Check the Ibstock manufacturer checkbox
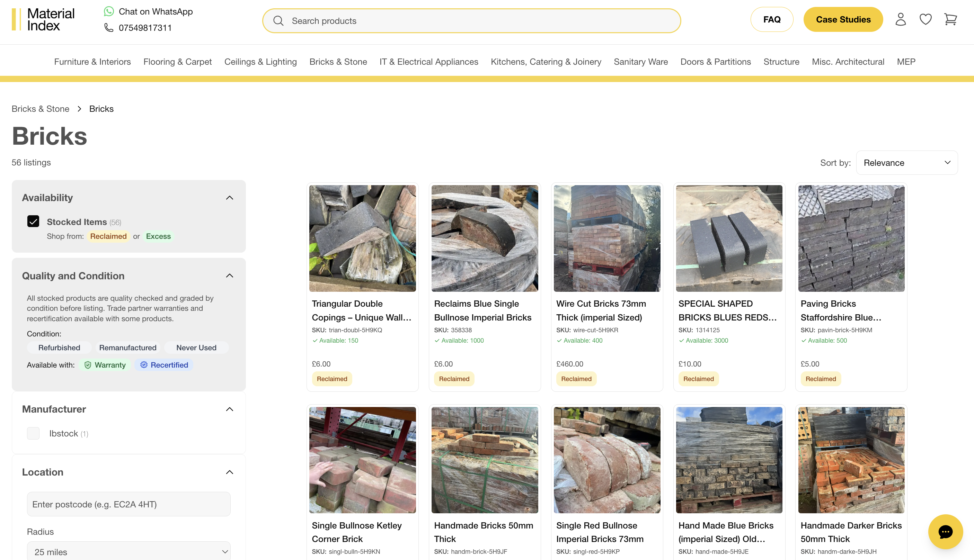This screenshot has width=974, height=560. click(x=34, y=433)
